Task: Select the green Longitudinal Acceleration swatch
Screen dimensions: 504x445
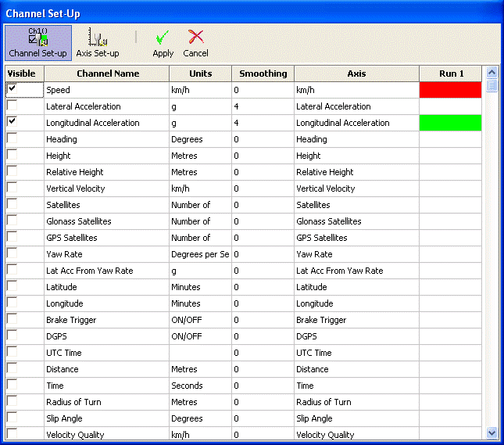Action: [x=450, y=123]
